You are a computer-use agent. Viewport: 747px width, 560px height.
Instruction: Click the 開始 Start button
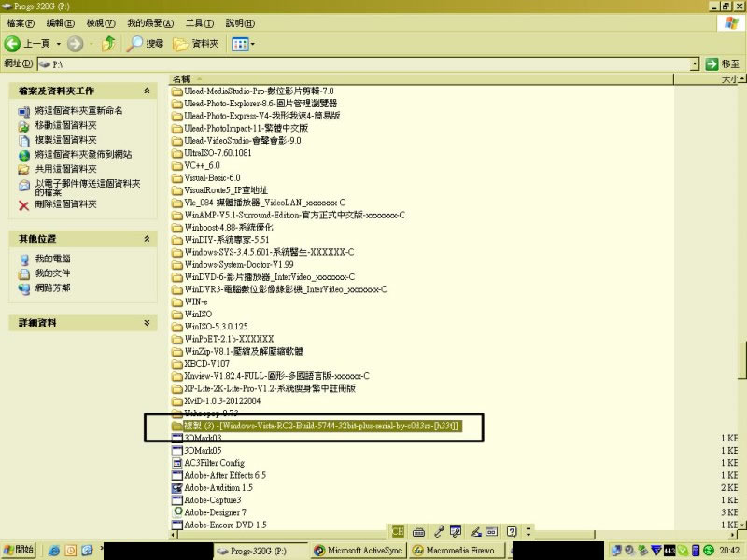click(19, 551)
